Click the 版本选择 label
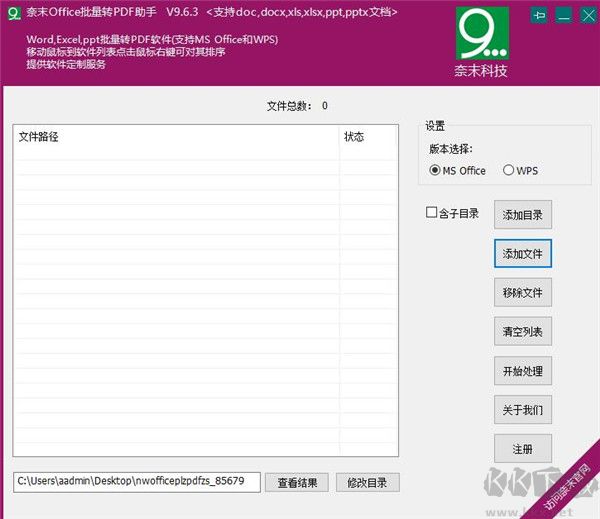Image resolution: width=600 pixels, height=519 pixels. 451,149
